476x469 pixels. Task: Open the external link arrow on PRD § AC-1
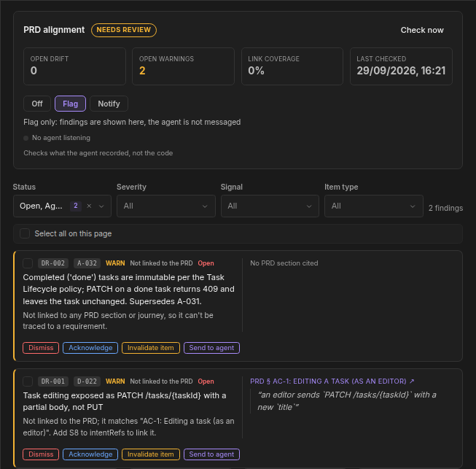(x=412, y=381)
